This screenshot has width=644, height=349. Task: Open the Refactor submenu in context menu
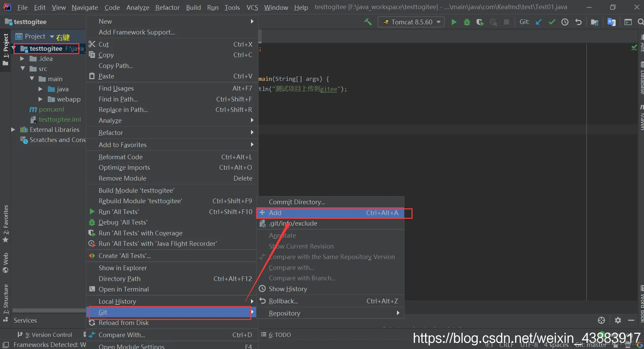click(172, 133)
